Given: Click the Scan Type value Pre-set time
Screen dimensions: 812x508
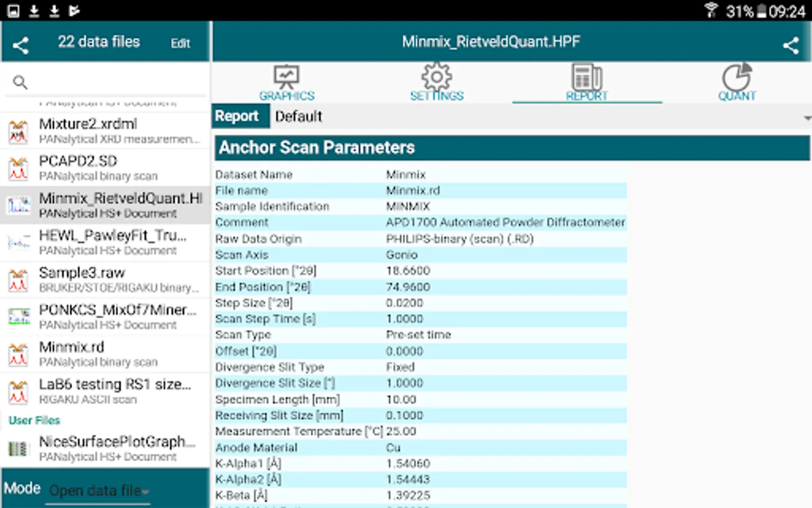Looking at the screenshot, I should click(x=418, y=335).
